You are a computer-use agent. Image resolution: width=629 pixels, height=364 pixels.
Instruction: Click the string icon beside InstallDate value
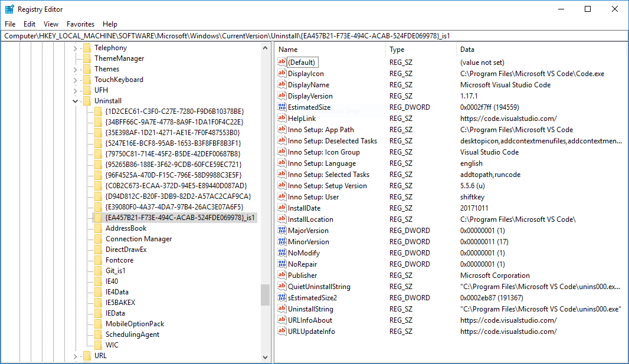281,208
